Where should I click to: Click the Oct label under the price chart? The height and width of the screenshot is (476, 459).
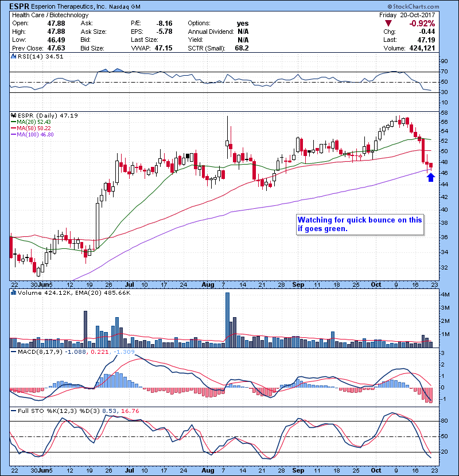point(376,284)
